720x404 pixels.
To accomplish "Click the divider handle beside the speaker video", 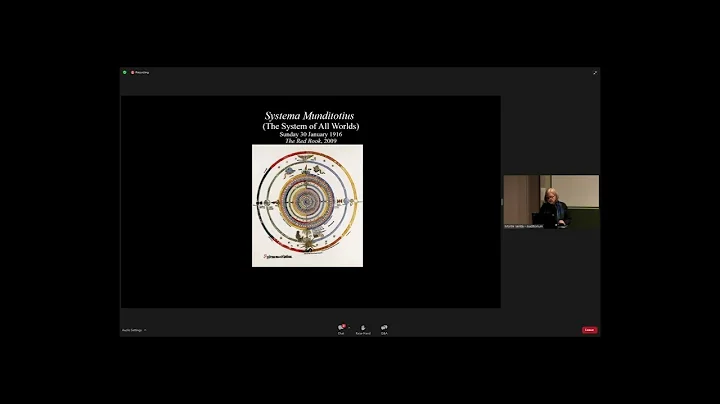I will (x=502, y=202).
